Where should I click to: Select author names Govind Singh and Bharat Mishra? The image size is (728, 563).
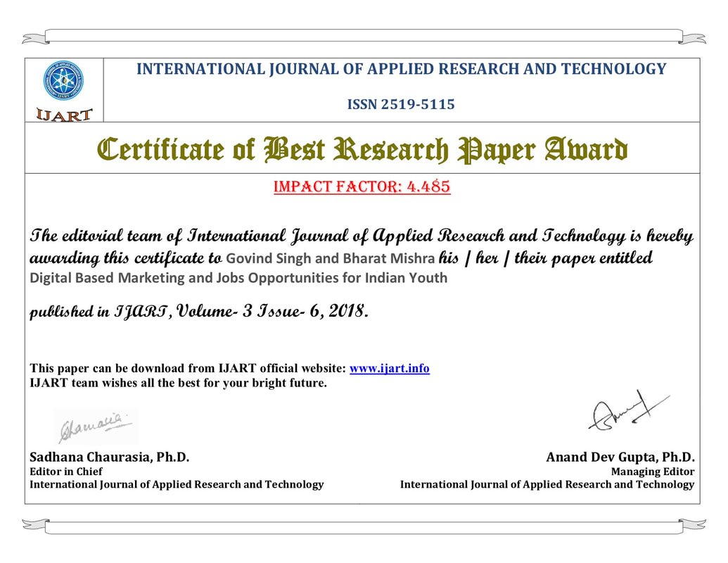point(330,258)
